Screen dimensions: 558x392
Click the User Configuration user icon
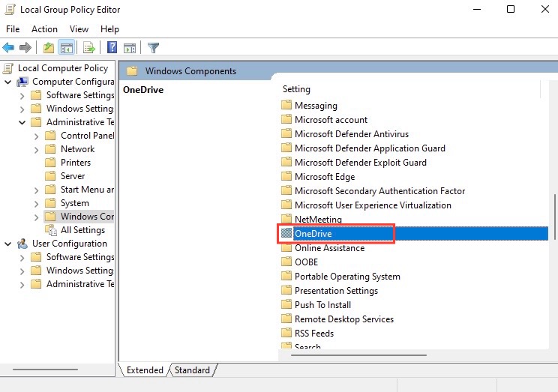coord(22,244)
